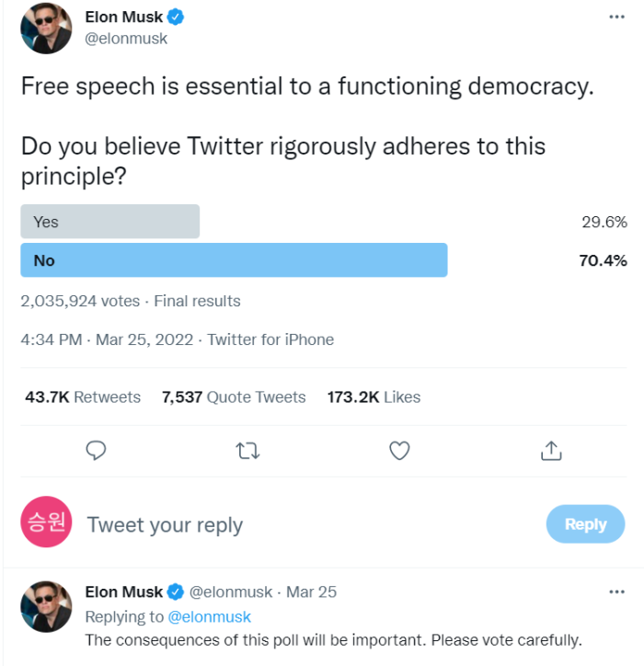Click the verified badge in the reply tweet
Image resolution: width=644 pixels, height=666 pixels.
pos(176,592)
